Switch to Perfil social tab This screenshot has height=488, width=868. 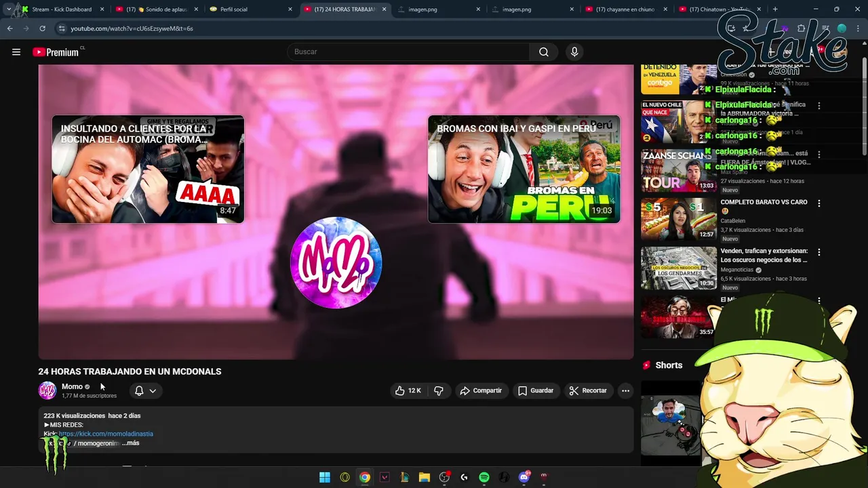(x=250, y=9)
